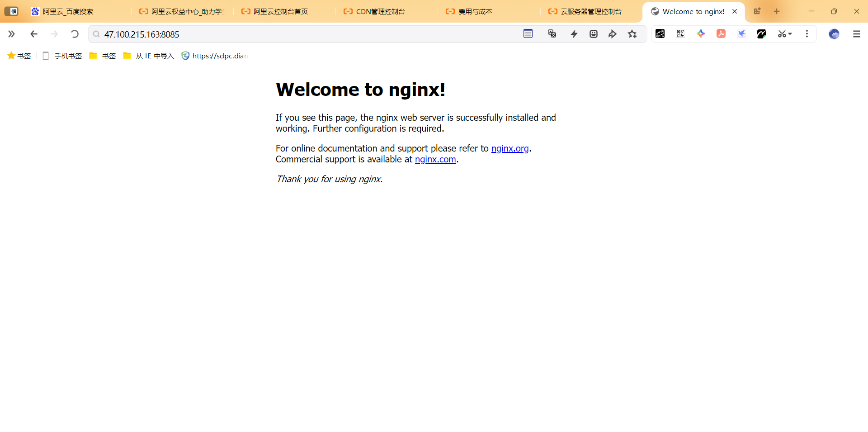Open the tab manager icon beside new tab
This screenshot has height=432, width=868.
pos(757,11)
